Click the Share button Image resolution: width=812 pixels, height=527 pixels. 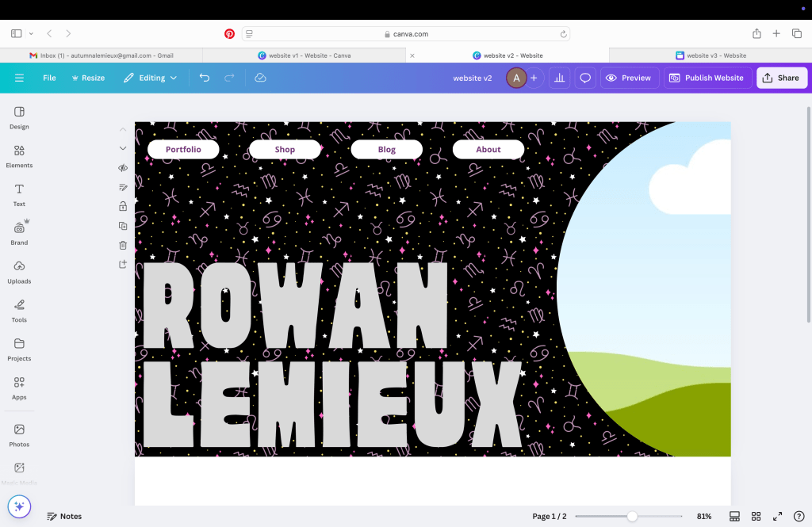click(x=781, y=78)
